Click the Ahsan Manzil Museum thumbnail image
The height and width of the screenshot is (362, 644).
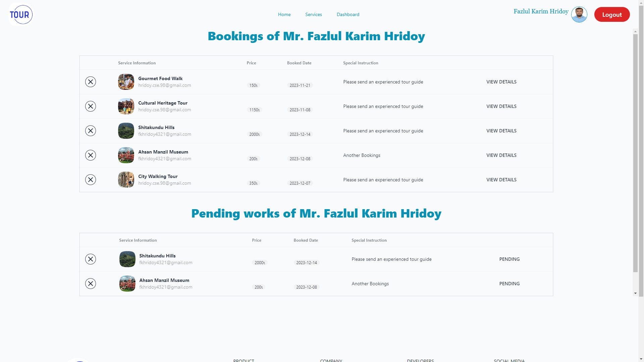click(x=126, y=155)
